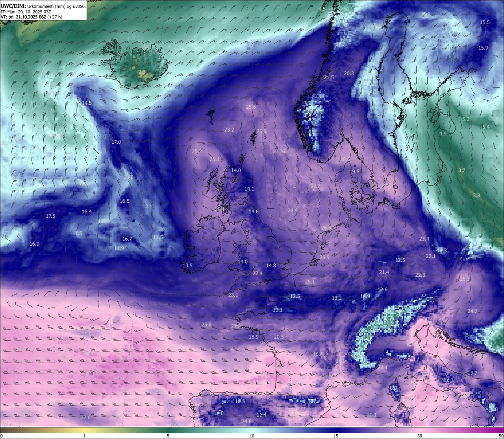
Task: Select the 14.1 value over Scotland
Action: tap(249, 189)
